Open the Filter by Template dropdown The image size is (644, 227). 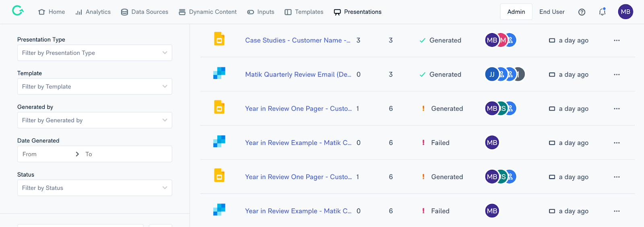pyautogui.click(x=95, y=86)
